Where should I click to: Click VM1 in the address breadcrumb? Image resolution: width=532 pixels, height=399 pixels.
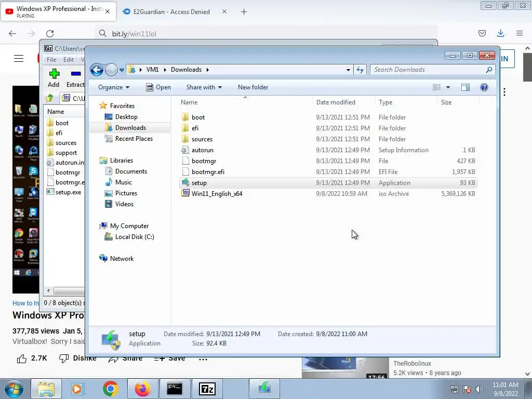point(152,70)
